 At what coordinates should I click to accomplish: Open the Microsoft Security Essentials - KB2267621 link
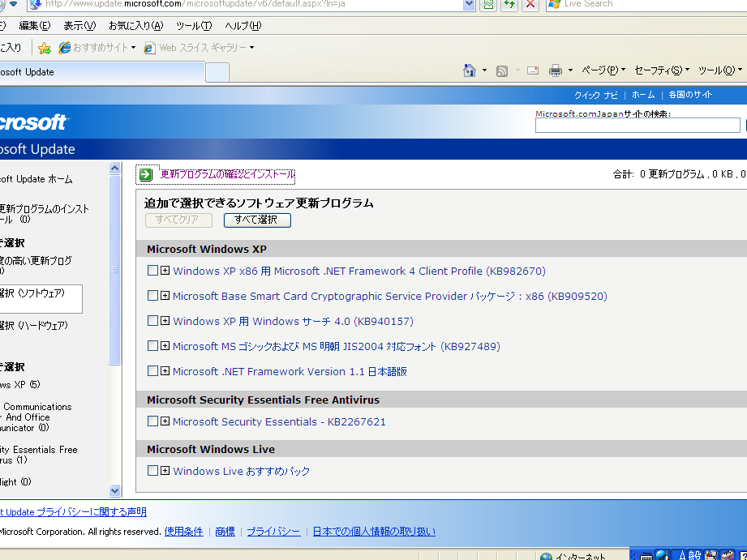(x=279, y=421)
